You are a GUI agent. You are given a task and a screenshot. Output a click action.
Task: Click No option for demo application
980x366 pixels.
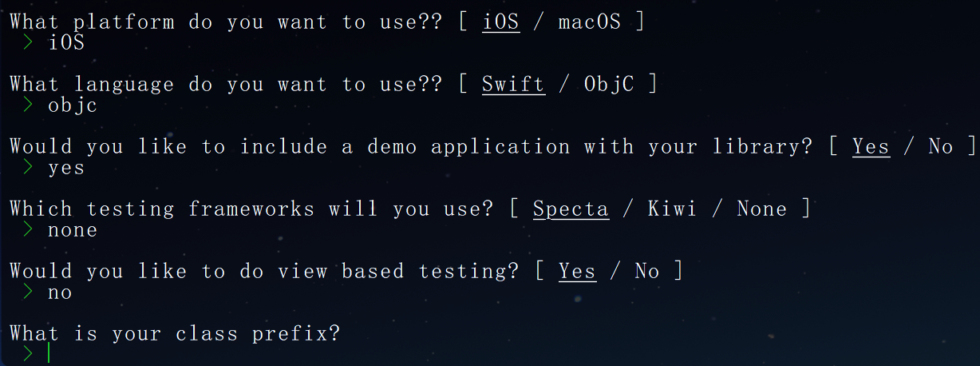coord(941,146)
